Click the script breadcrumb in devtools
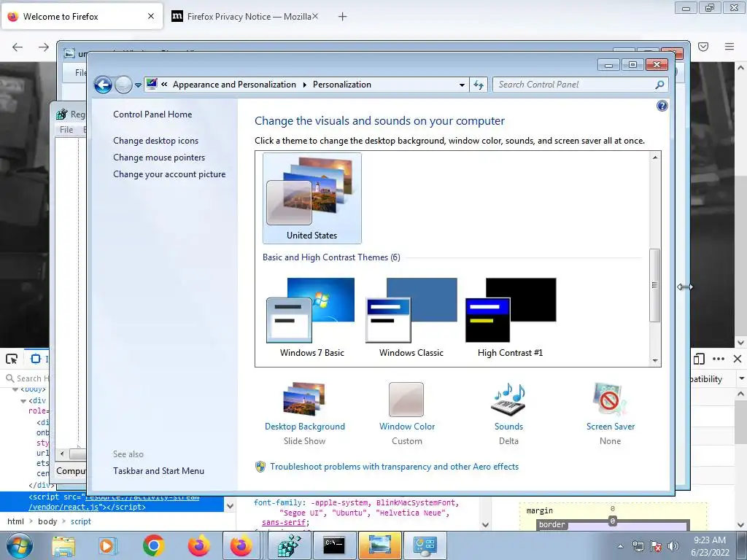 [80, 521]
